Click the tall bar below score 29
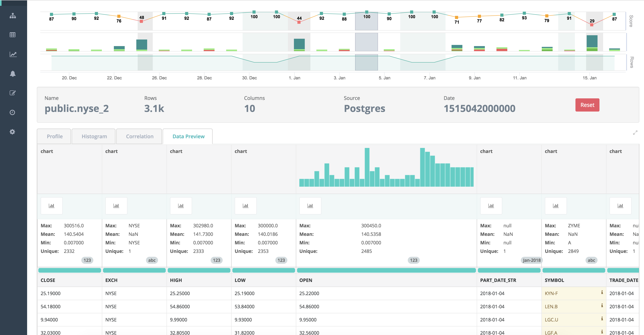644x335 pixels. tap(592, 43)
